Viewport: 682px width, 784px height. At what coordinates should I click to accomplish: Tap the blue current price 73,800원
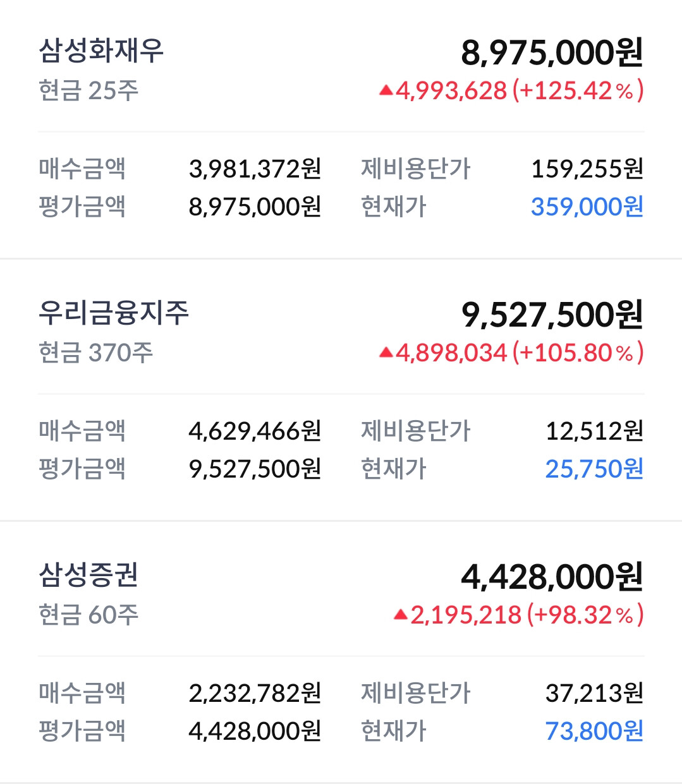click(594, 731)
